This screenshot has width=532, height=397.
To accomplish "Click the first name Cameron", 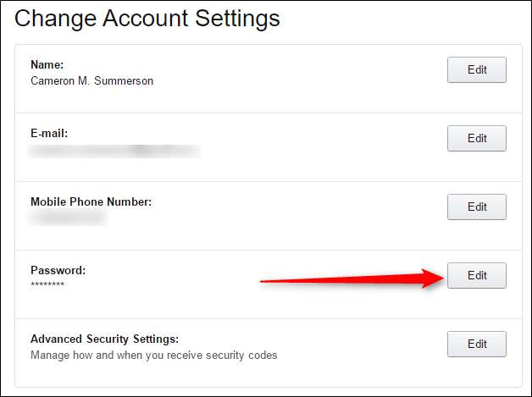I will tap(53, 80).
